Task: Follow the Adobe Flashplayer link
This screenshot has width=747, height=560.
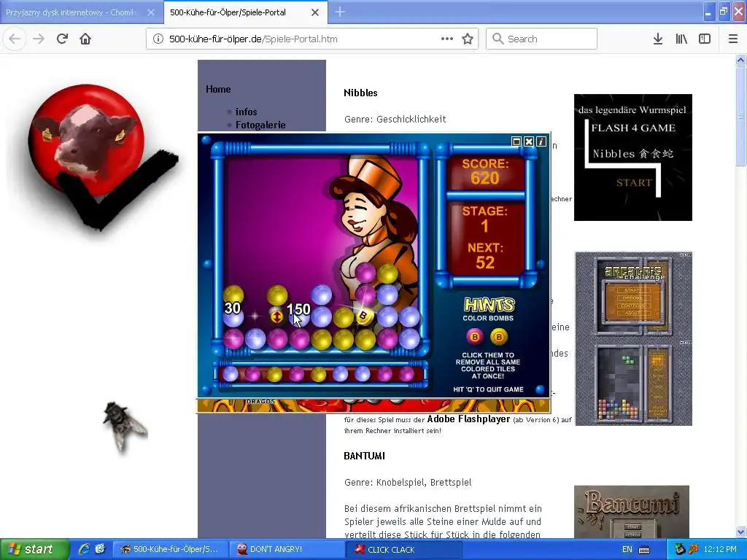Action: coord(468,419)
